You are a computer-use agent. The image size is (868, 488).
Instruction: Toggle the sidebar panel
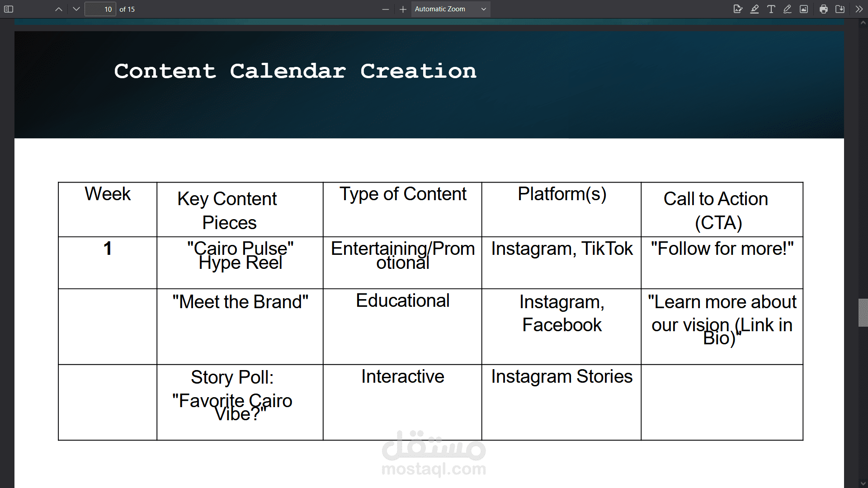point(9,9)
